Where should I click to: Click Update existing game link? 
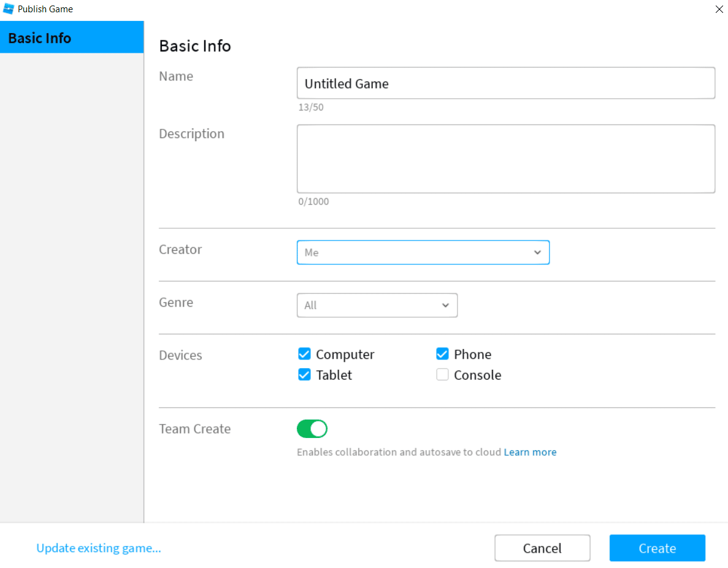[x=98, y=548]
